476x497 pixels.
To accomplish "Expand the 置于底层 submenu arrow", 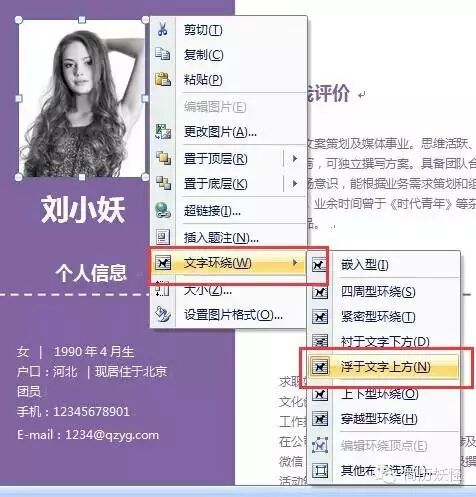I will (295, 183).
